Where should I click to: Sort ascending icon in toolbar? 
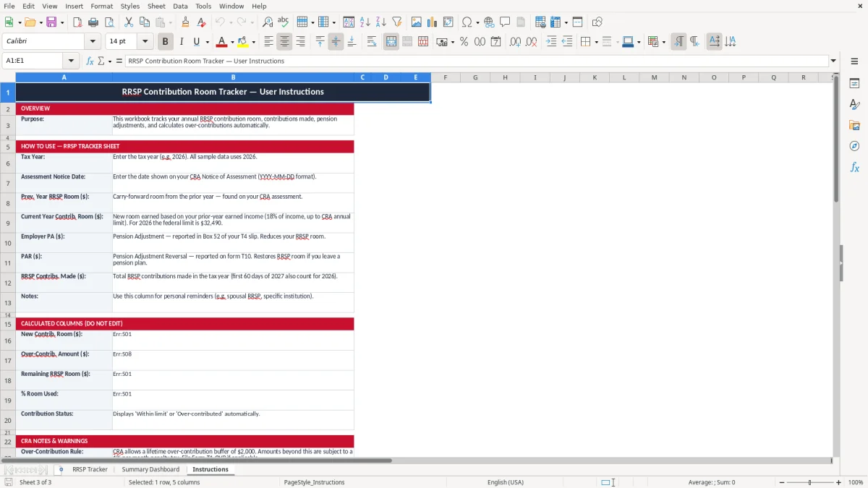[x=365, y=22]
